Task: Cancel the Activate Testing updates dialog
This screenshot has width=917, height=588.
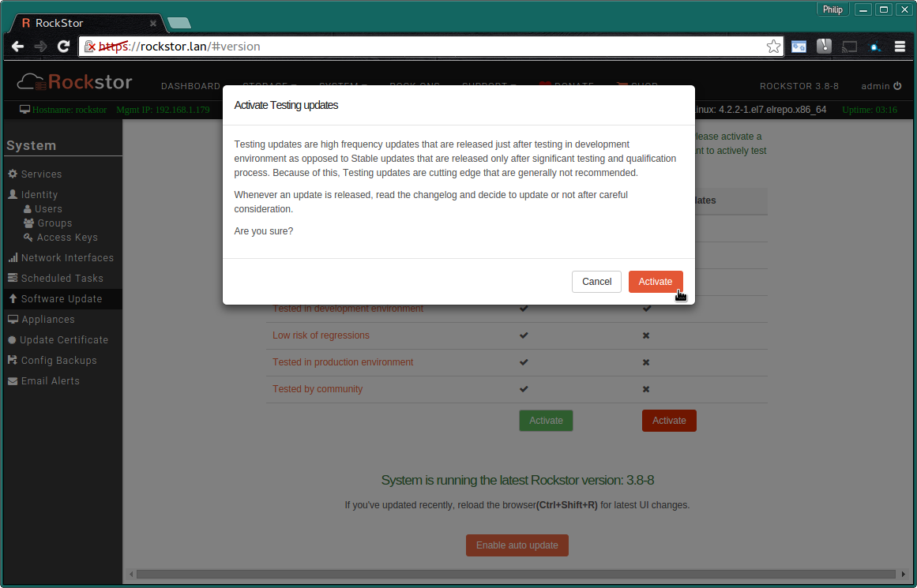Action: pyautogui.click(x=596, y=282)
